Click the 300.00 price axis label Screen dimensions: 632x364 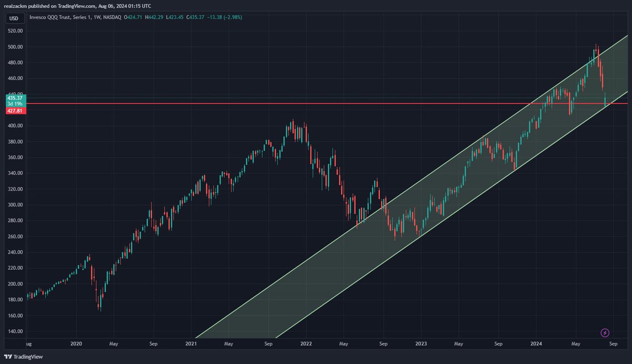click(x=15, y=205)
